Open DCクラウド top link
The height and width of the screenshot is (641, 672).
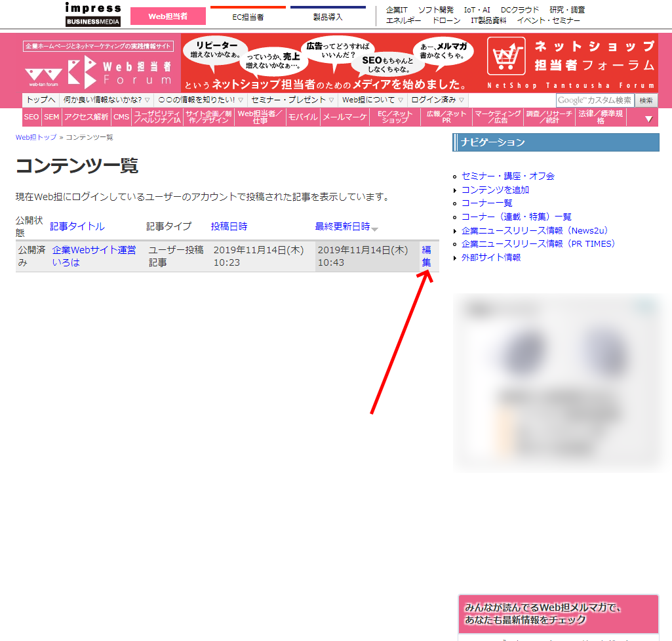pyautogui.click(x=519, y=10)
